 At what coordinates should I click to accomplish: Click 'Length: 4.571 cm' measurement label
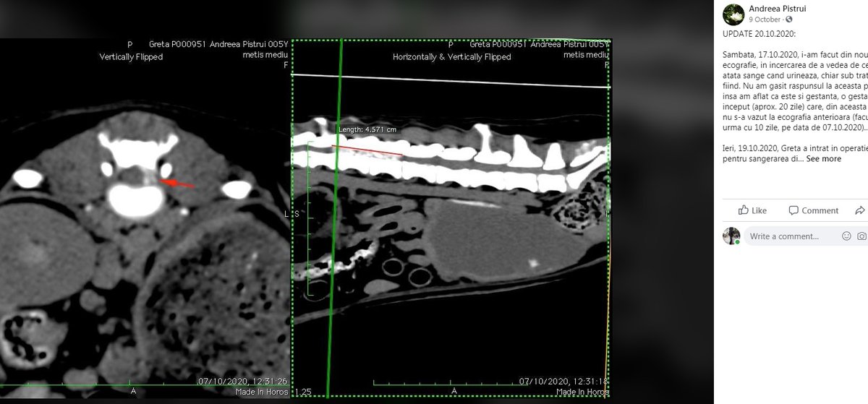[x=367, y=129]
